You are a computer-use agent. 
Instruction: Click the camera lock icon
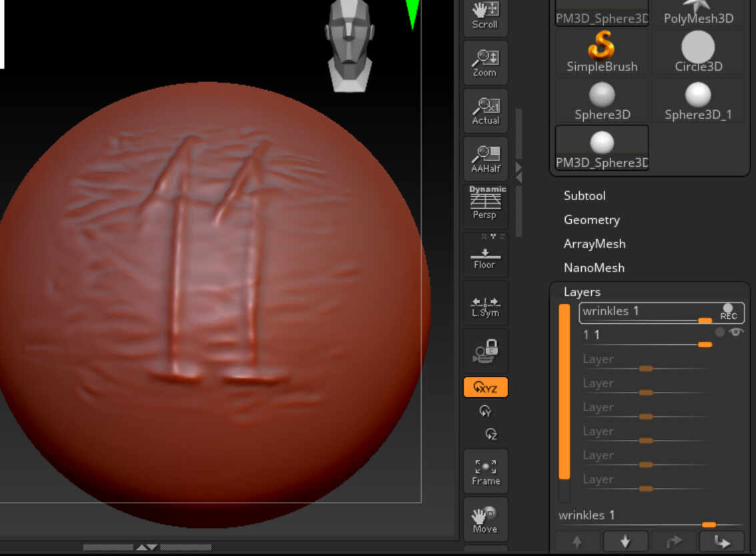point(485,350)
